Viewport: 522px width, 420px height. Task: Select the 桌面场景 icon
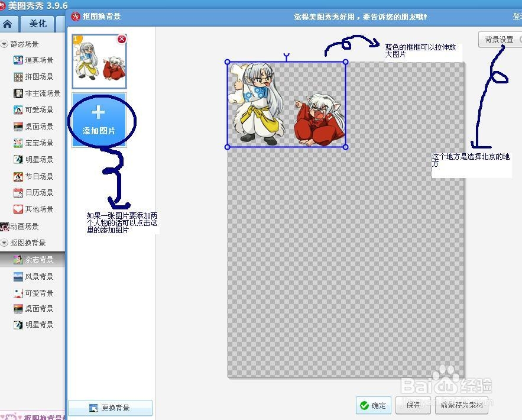pos(18,127)
